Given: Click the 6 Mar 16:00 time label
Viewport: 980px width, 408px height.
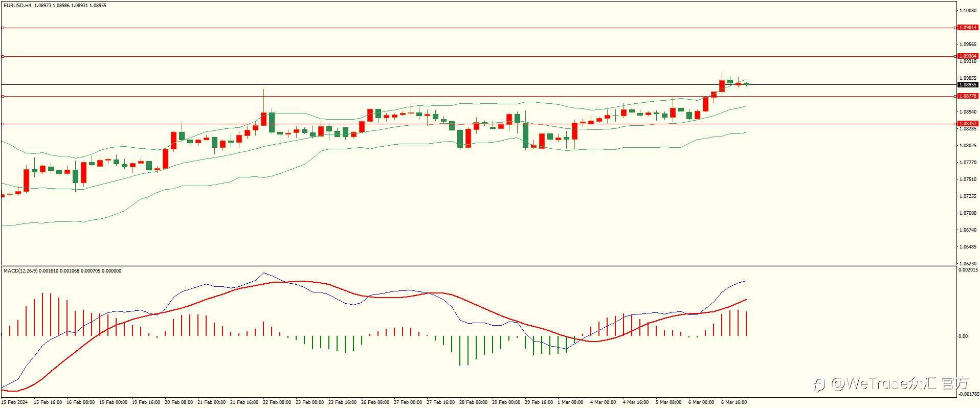Looking at the screenshot, I should 734,402.
